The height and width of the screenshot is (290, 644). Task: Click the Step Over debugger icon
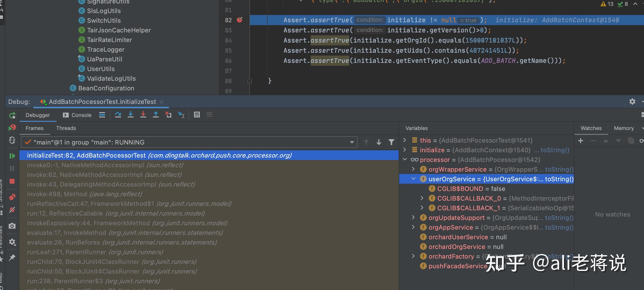(x=118, y=115)
